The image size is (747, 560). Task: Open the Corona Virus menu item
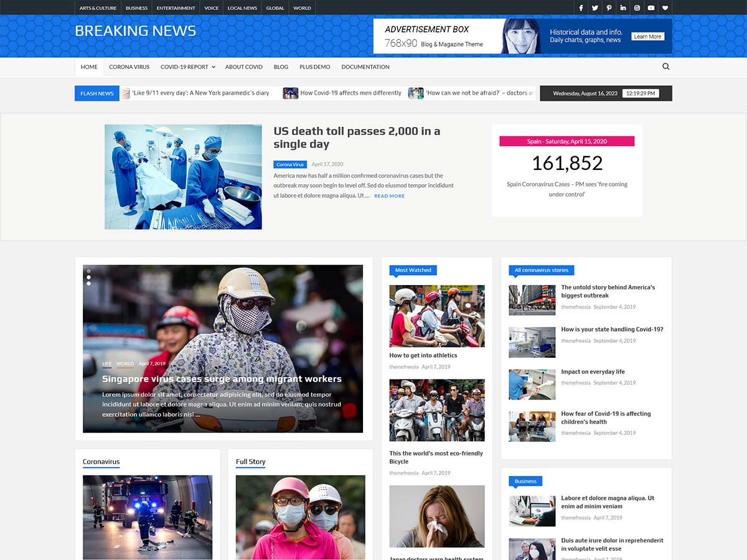(129, 67)
